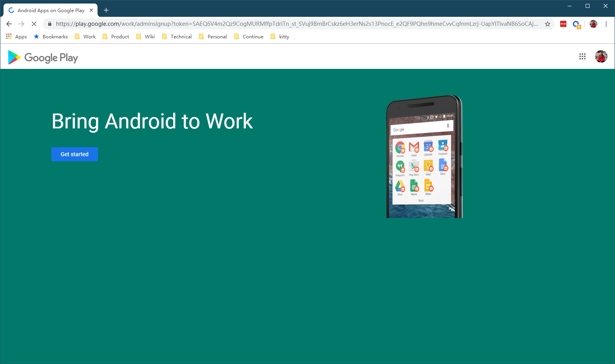615x364 pixels.
Task: Go back with the browser back arrow
Action: (9, 24)
